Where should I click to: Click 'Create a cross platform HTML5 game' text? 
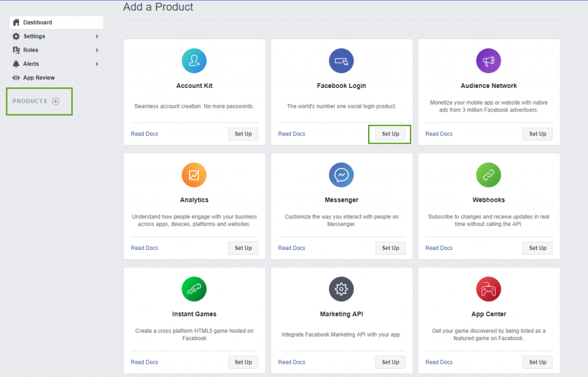[x=194, y=334]
